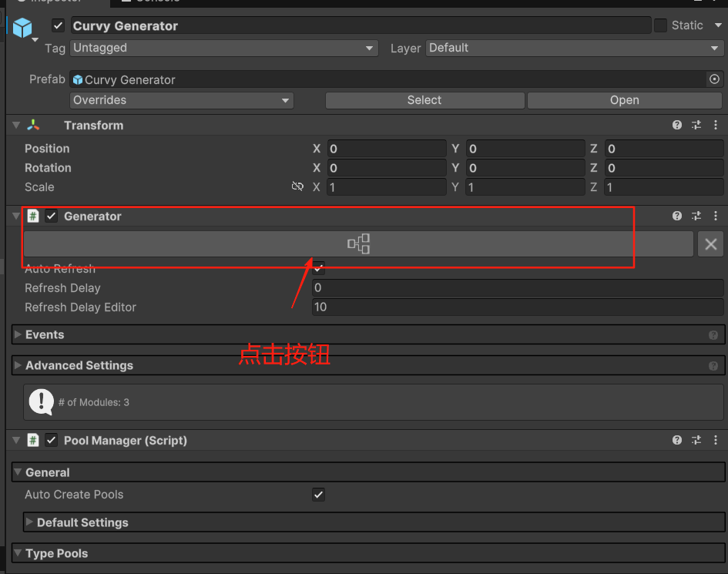Expand the Events section
This screenshot has height=574, width=728.
coord(18,334)
